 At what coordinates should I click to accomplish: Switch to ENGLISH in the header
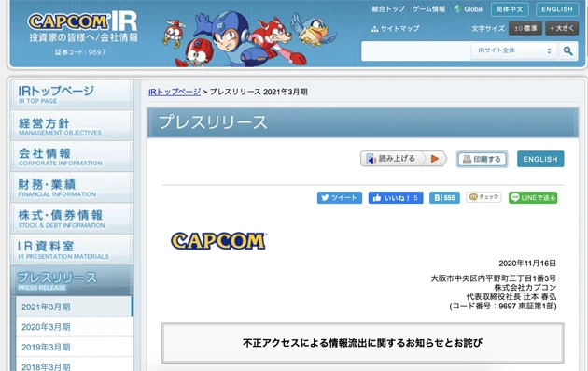(x=557, y=9)
